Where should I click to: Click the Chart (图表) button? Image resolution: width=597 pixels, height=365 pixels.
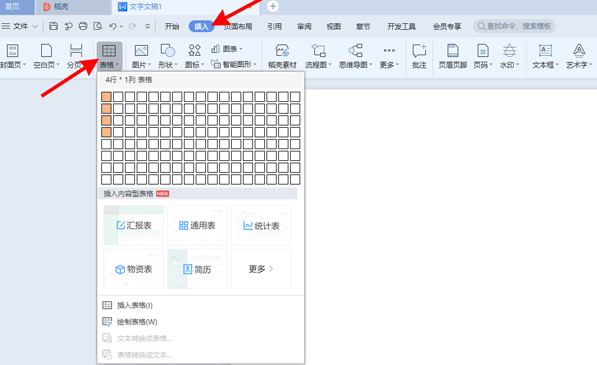(227, 49)
